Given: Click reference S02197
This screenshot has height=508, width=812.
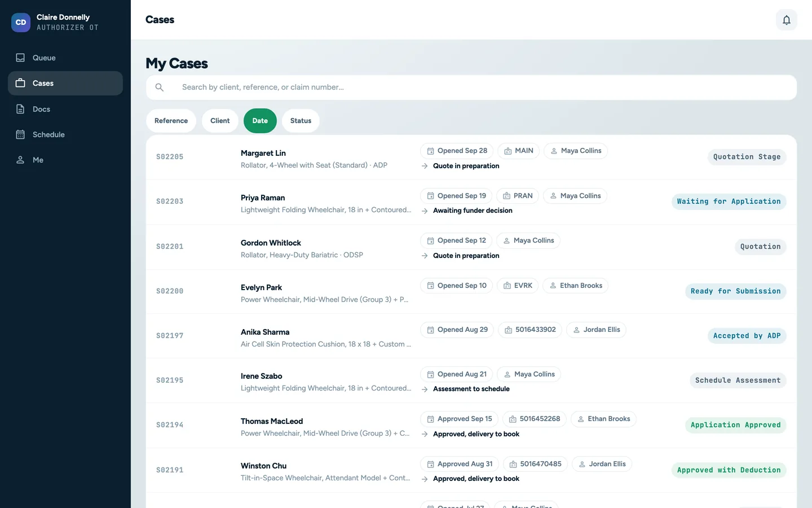Looking at the screenshot, I should pos(170,336).
